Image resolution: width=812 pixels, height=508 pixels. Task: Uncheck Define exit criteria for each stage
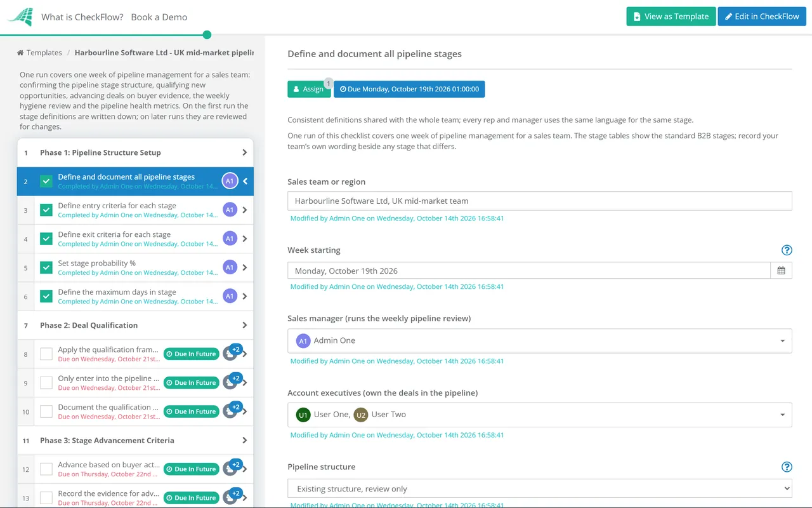tap(46, 239)
